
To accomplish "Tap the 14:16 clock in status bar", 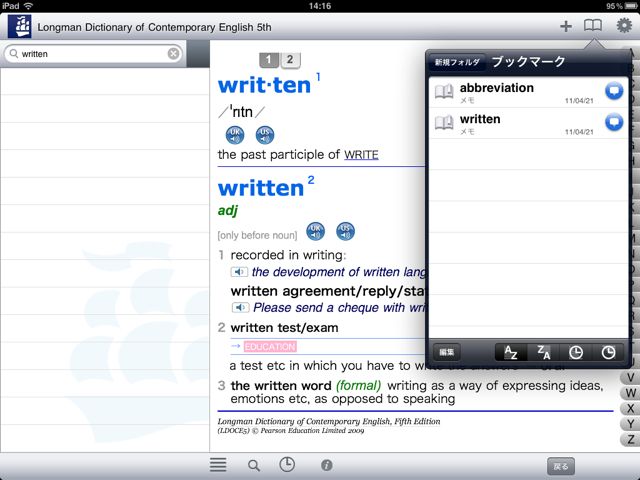I will coord(320,6).
